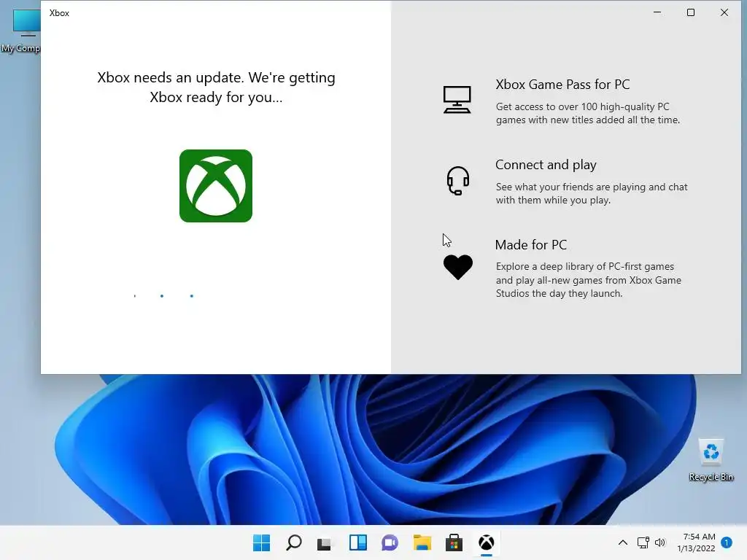747x560 pixels.
Task: Click the "Xbox" window title text
Action: 59,13
